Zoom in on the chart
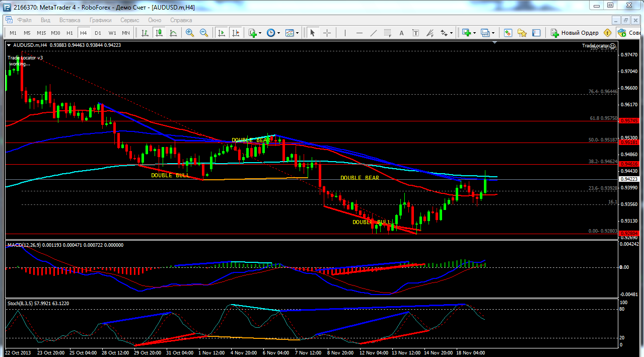The image size is (644, 357). coord(190,33)
